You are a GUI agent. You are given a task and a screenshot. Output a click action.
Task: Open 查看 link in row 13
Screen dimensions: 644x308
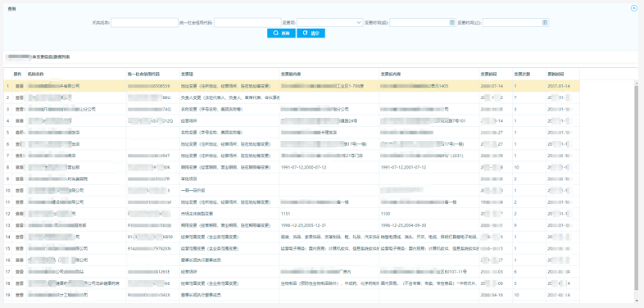click(x=19, y=225)
